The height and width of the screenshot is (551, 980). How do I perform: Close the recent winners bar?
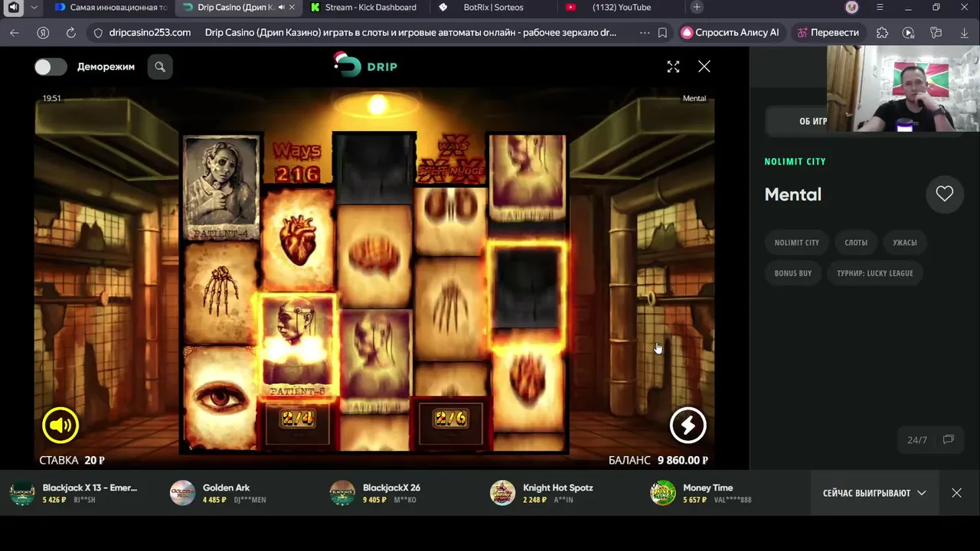[956, 493]
